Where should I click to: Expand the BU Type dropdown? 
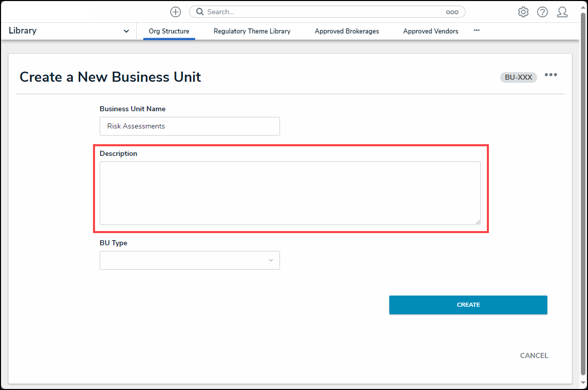click(190, 261)
